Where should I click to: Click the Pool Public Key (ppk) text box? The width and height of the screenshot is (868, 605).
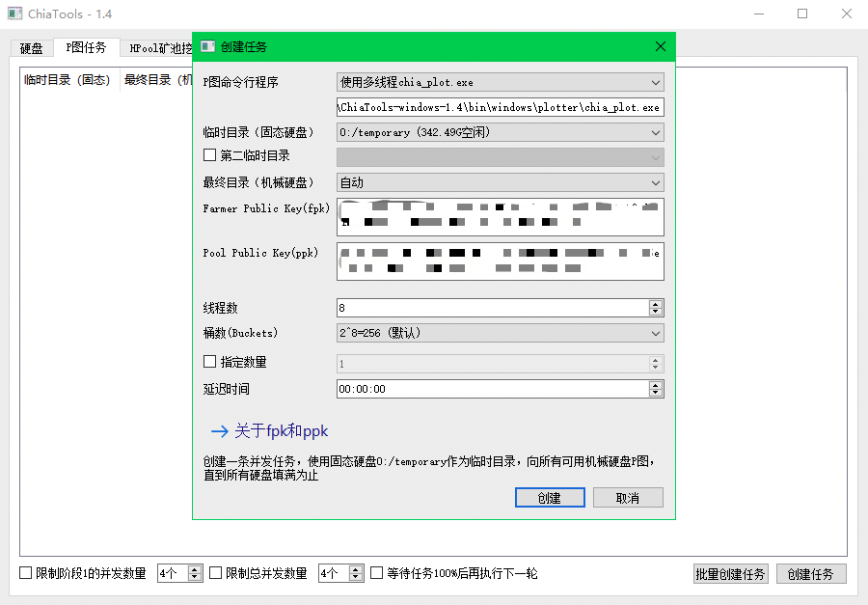point(500,261)
